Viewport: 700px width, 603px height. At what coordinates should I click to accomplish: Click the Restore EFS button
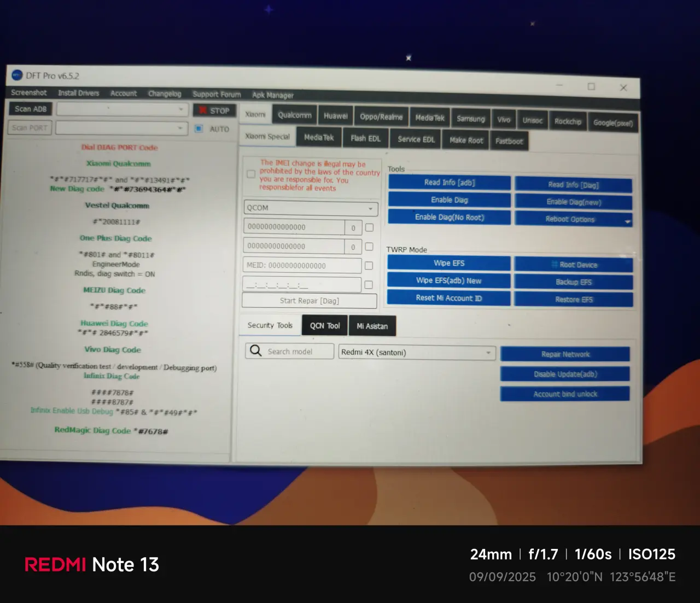tap(574, 300)
